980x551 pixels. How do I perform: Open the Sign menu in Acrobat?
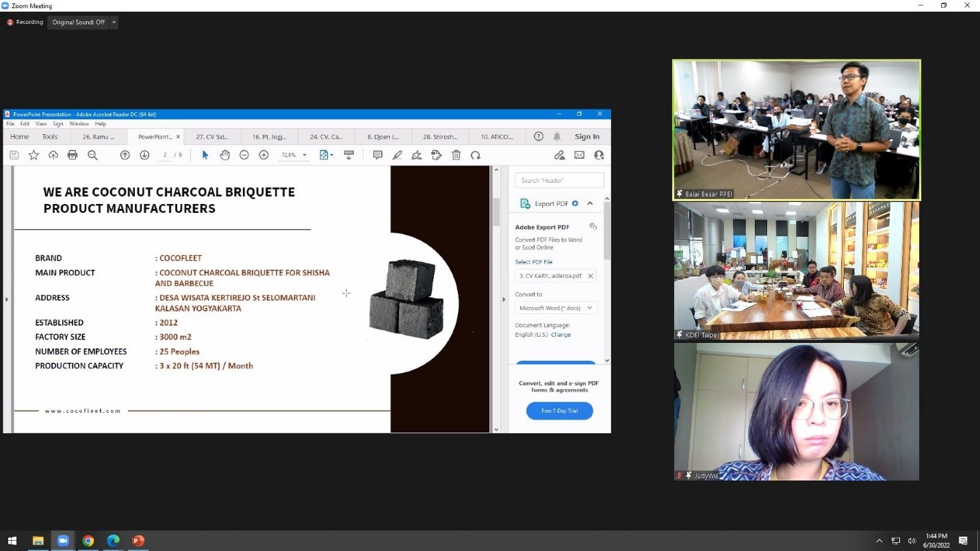click(58, 124)
